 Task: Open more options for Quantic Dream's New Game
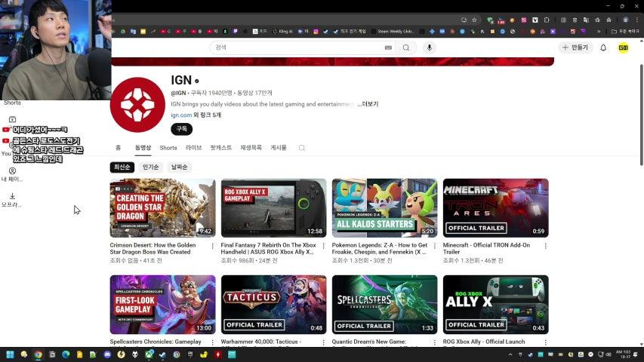[x=435, y=342]
